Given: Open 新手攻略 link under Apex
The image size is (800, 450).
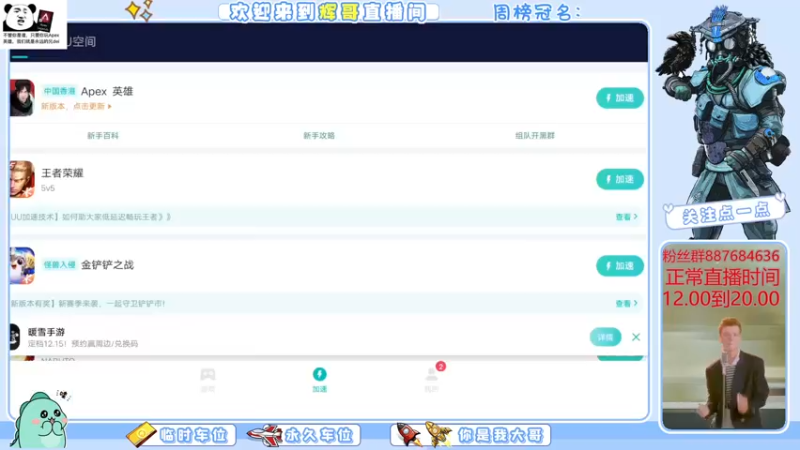Looking at the screenshot, I should pyautogui.click(x=319, y=136).
